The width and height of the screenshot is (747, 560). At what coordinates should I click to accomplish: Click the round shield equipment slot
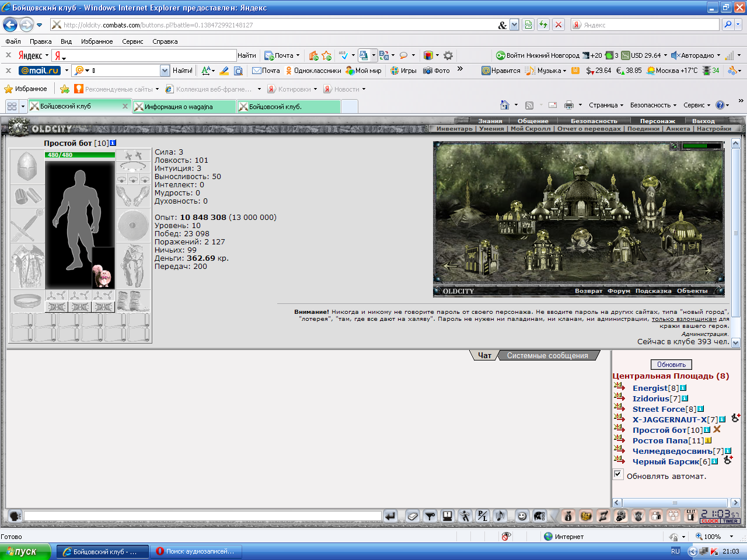pyautogui.click(x=133, y=225)
